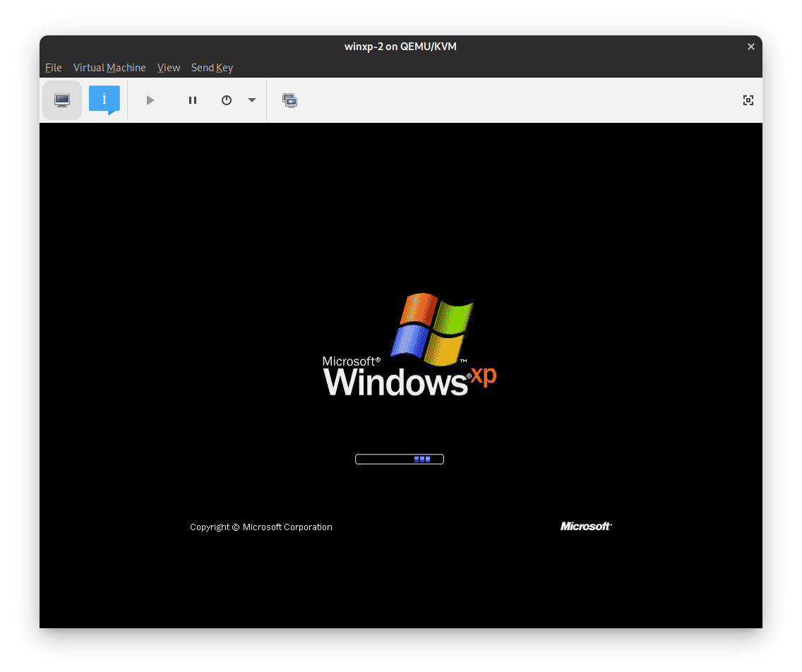802x672 pixels.
Task: Click inside the Windows XP guest display
Action: (x=400, y=376)
